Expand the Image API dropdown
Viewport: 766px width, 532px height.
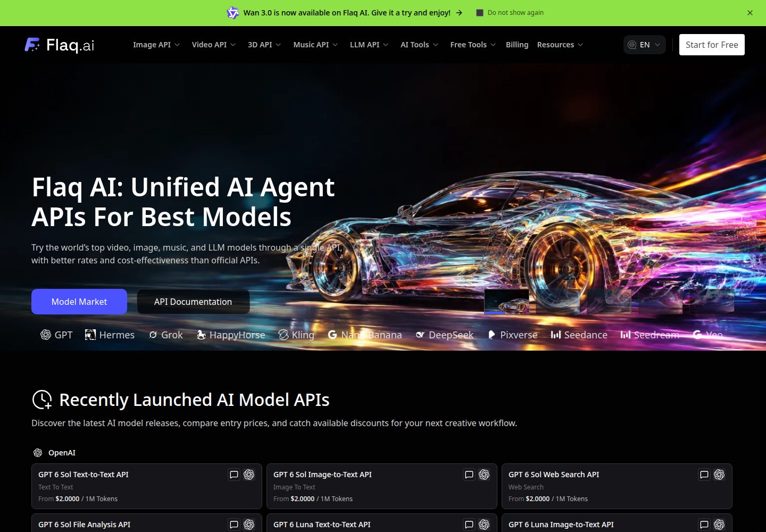[156, 45]
